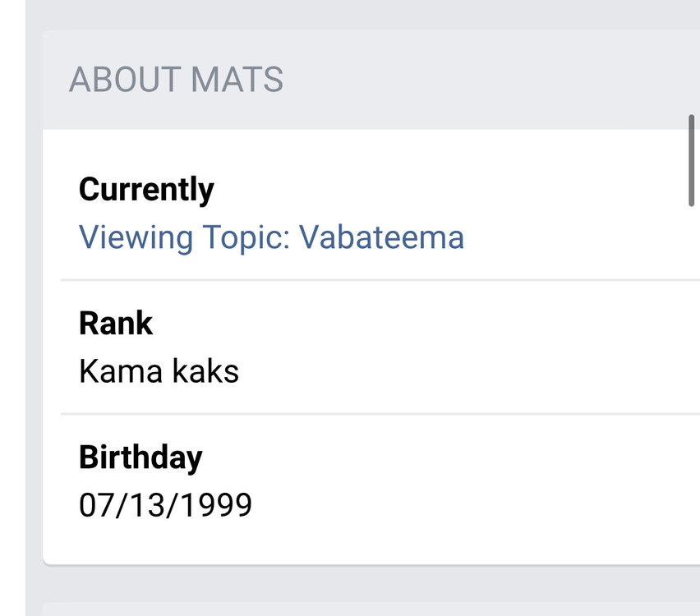Open the Viewing Topic: Vabateema link

tap(271, 237)
